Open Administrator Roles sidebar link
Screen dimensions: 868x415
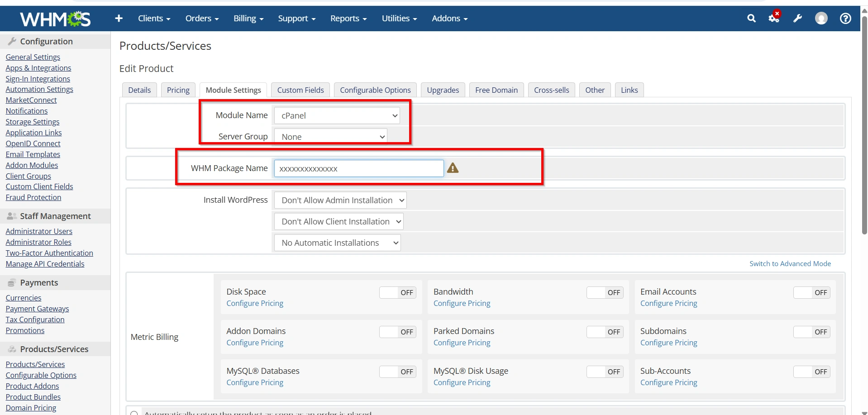click(x=38, y=242)
